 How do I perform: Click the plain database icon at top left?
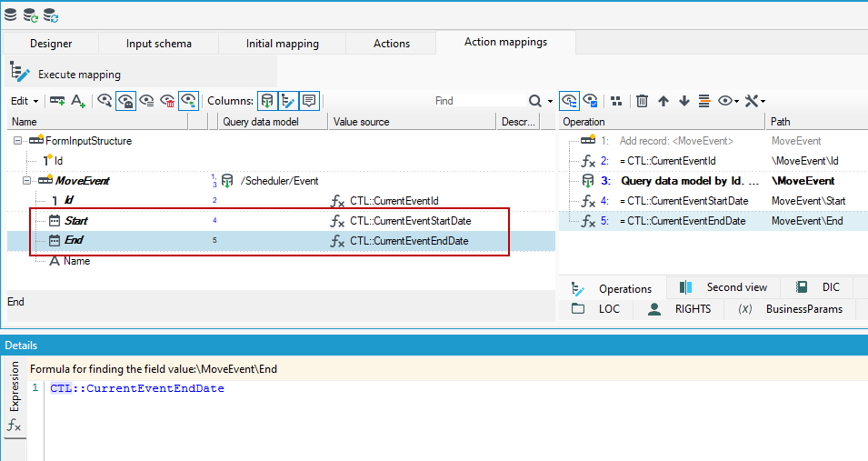pos(11,15)
